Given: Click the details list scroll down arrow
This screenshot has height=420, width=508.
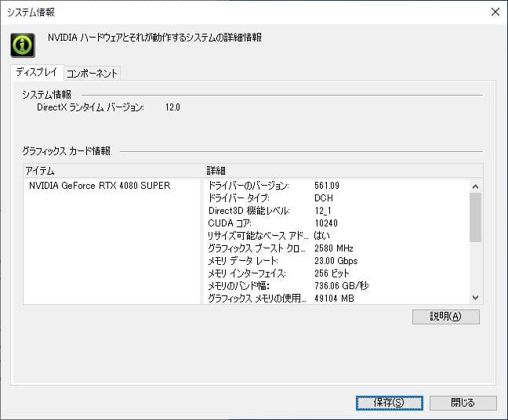Looking at the screenshot, I should pyautogui.click(x=475, y=297).
